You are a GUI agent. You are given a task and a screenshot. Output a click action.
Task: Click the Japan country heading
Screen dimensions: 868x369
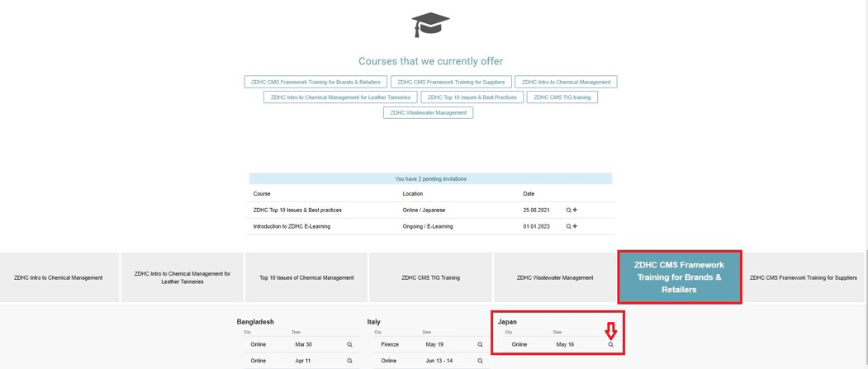(x=507, y=322)
